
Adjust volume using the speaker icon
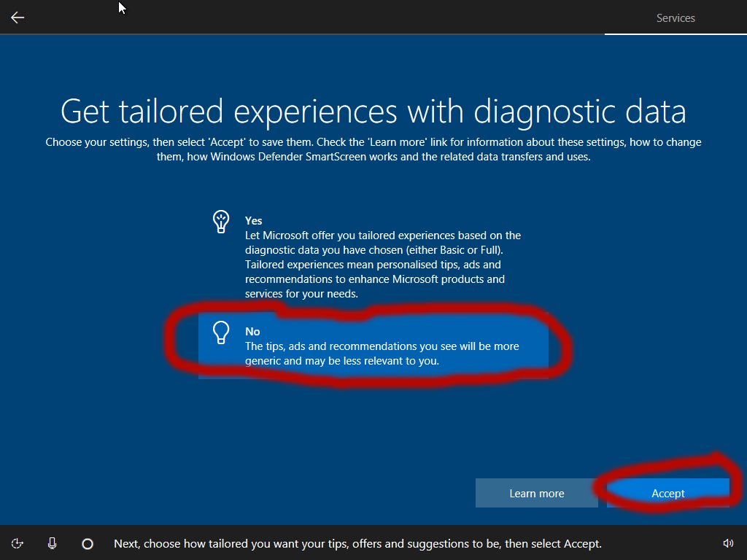point(728,543)
